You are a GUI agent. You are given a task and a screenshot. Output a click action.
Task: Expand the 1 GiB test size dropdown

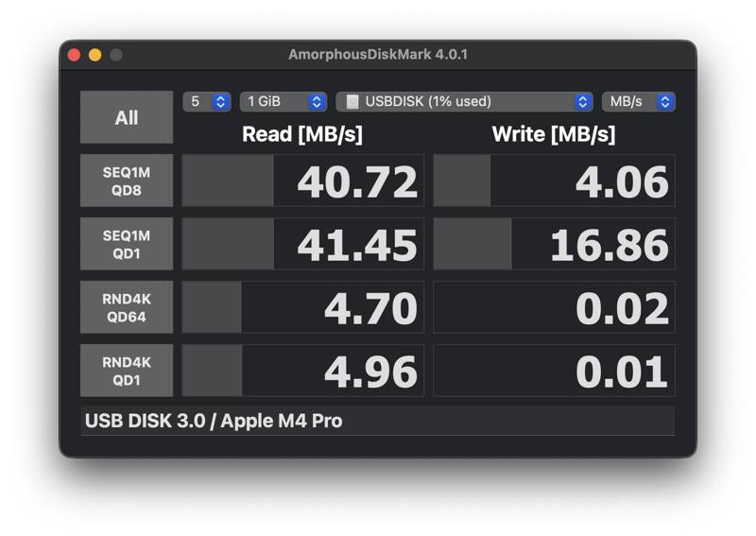(283, 101)
